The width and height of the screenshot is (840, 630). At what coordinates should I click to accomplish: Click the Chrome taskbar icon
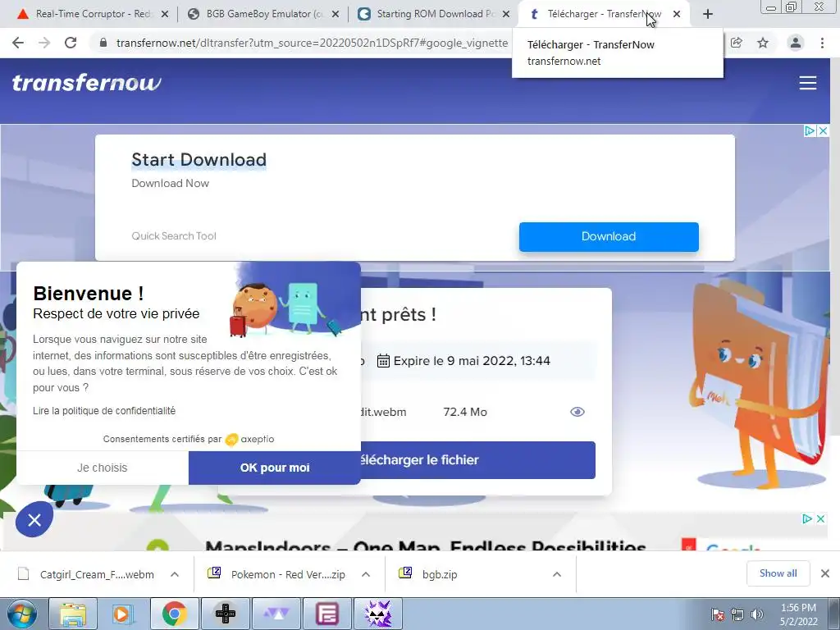(174, 614)
